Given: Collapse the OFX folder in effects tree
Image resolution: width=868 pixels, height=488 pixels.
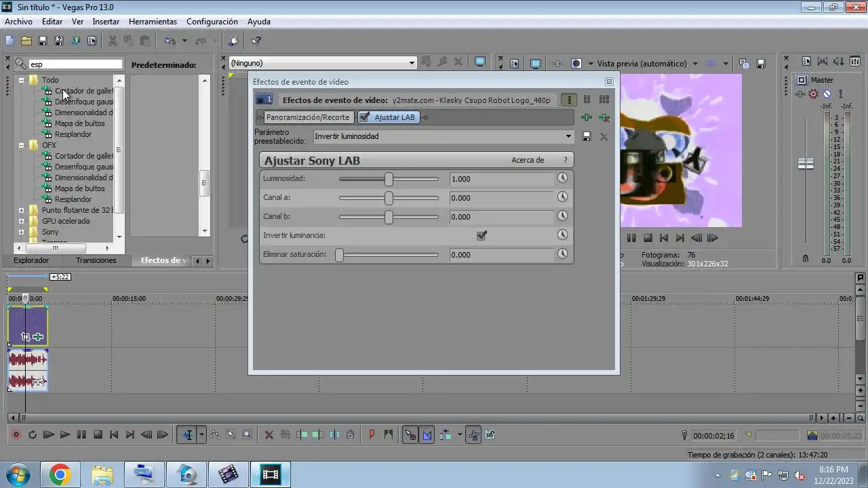Looking at the screenshot, I should coord(22,145).
